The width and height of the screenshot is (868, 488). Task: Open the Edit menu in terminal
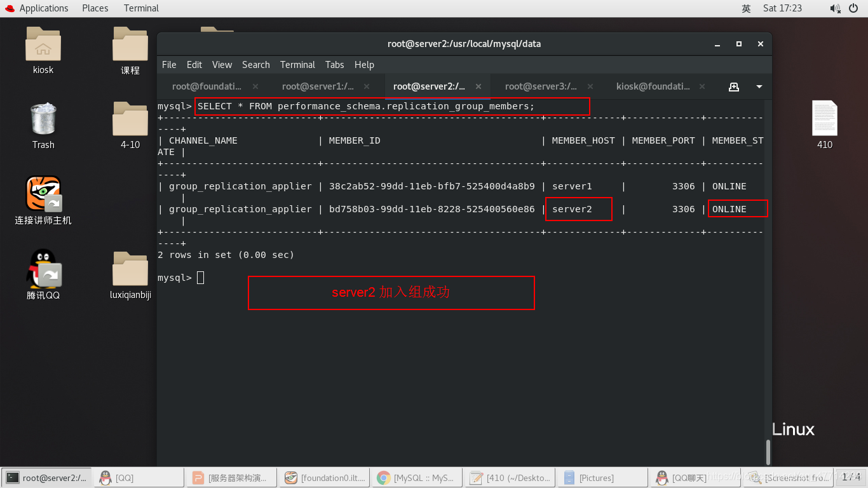point(194,65)
